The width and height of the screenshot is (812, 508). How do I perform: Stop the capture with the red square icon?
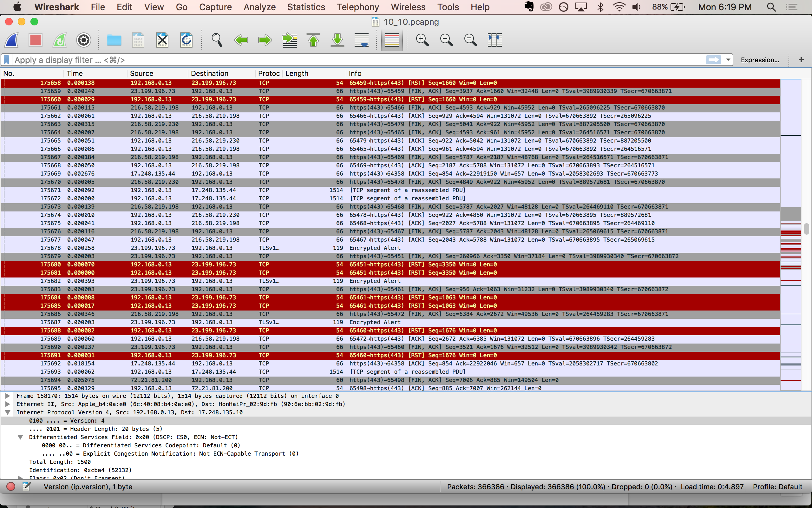(35, 40)
